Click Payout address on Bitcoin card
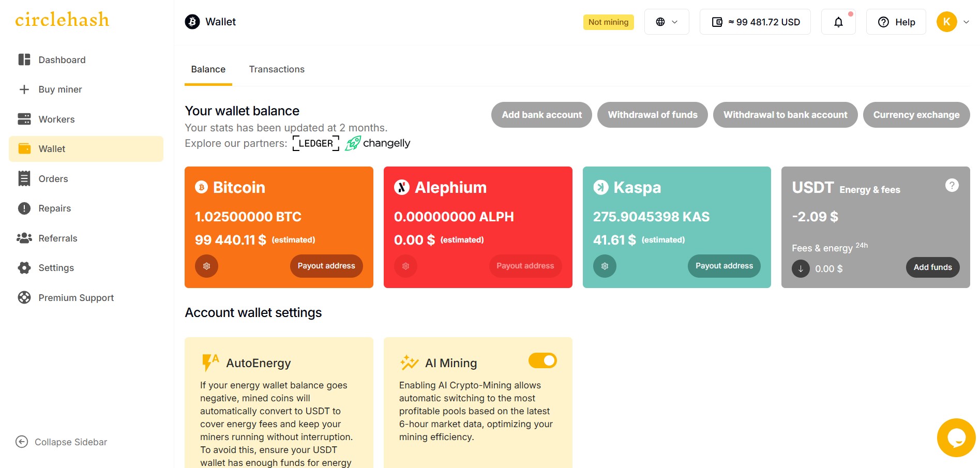Image resolution: width=980 pixels, height=468 pixels. (x=326, y=266)
